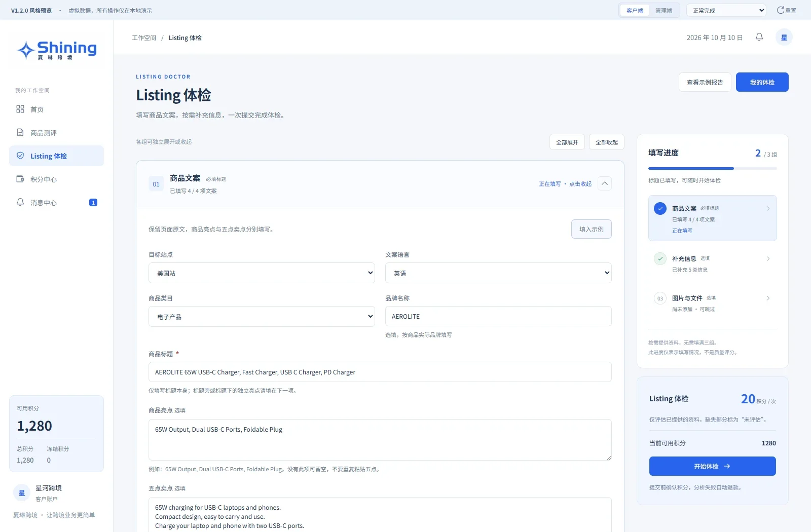This screenshot has height=532, width=811.
Task: Open the 正常完成 state dropdown
Action: (x=726, y=10)
